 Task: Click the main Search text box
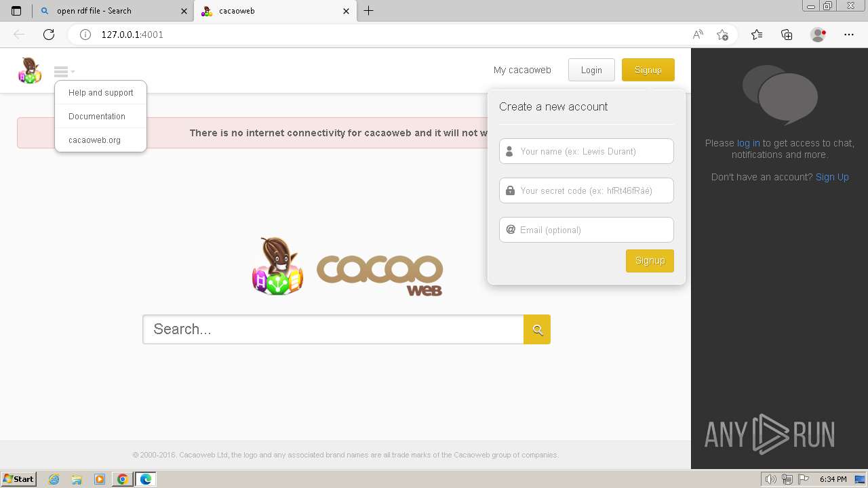click(x=333, y=329)
